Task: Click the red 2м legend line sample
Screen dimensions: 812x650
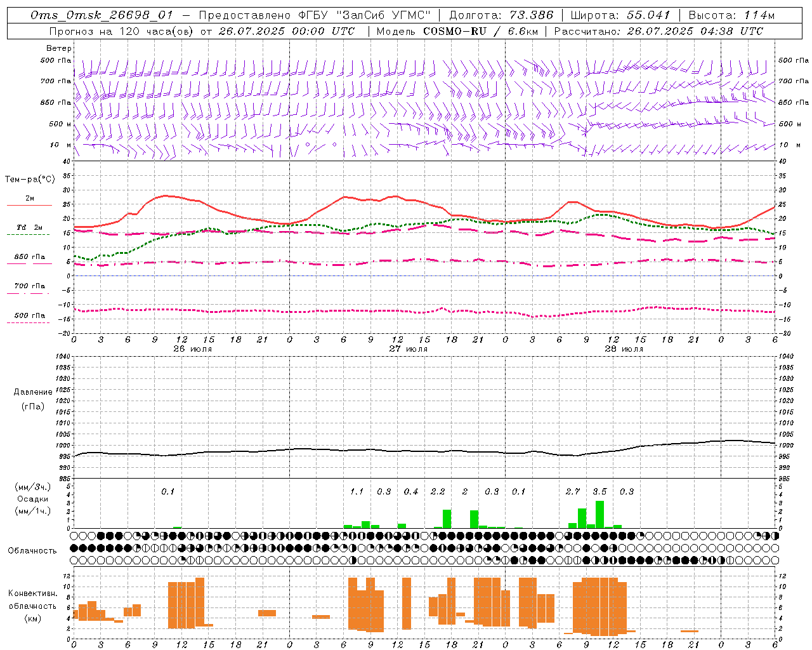Action: coord(29,206)
